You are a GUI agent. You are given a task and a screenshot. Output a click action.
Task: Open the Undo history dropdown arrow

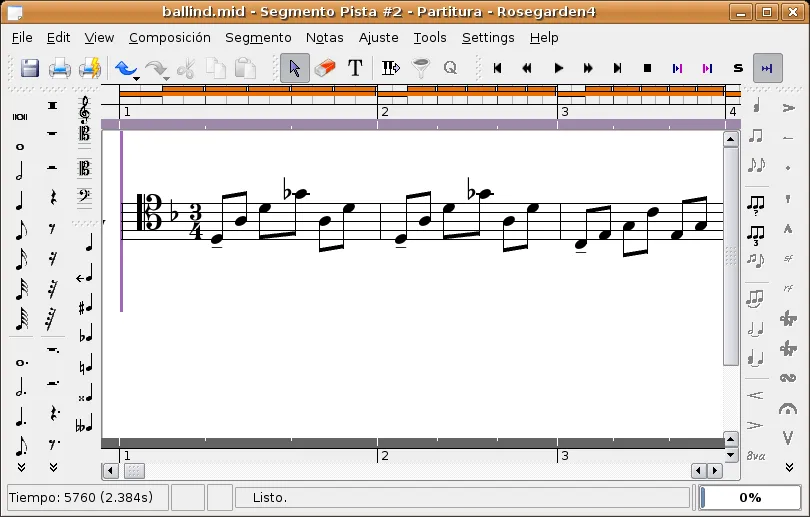point(136,79)
